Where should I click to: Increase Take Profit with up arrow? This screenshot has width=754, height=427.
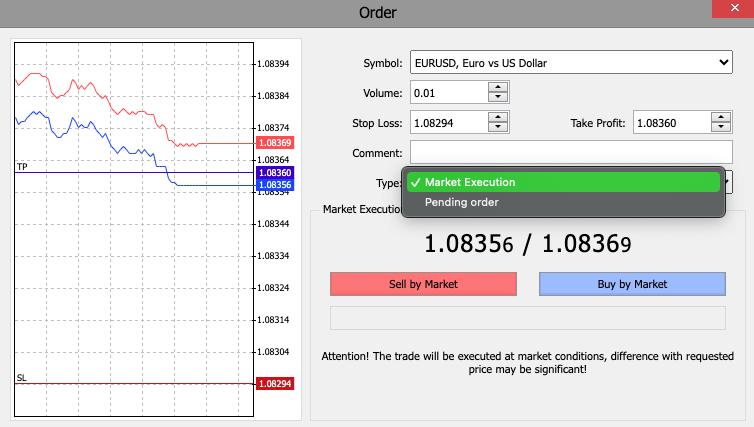[721, 117]
